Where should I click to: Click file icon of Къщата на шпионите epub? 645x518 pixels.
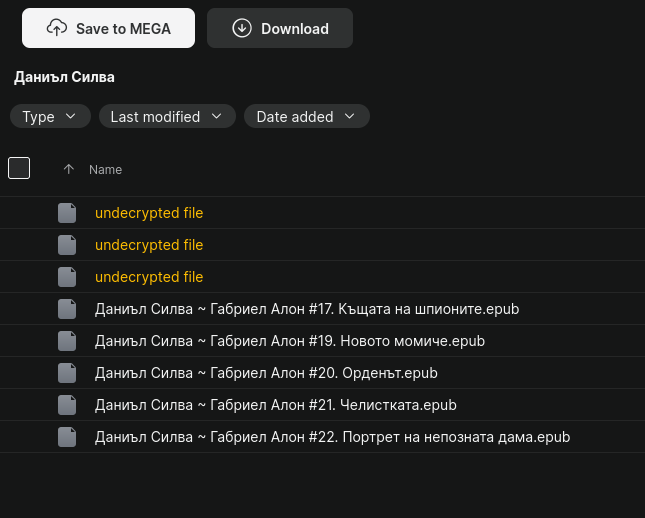pos(67,309)
